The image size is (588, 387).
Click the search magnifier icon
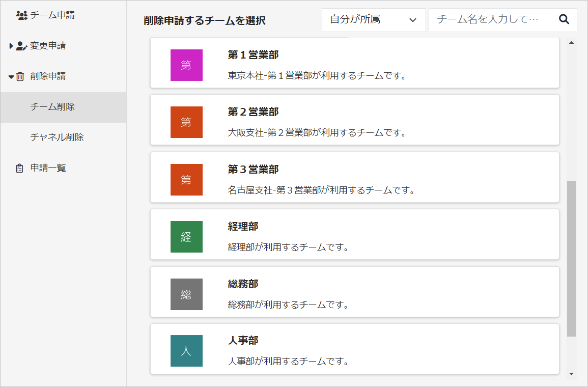pyautogui.click(x=564, y=20)
